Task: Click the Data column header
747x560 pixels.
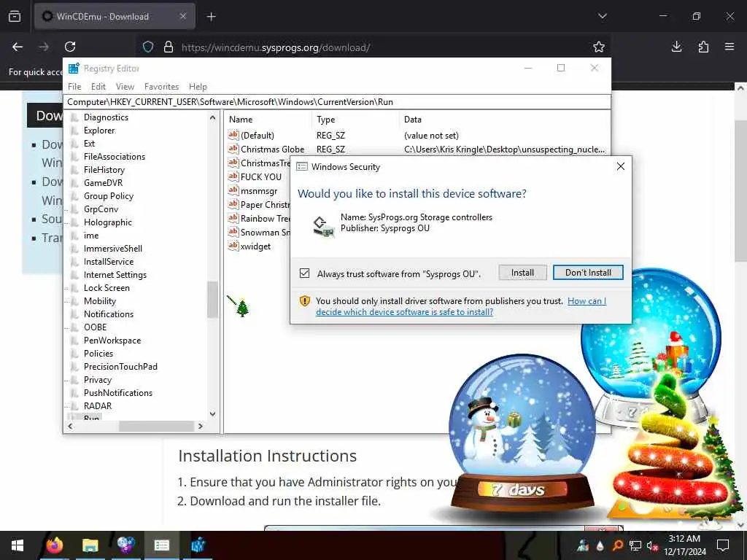Action: click(x=504, y=120)
